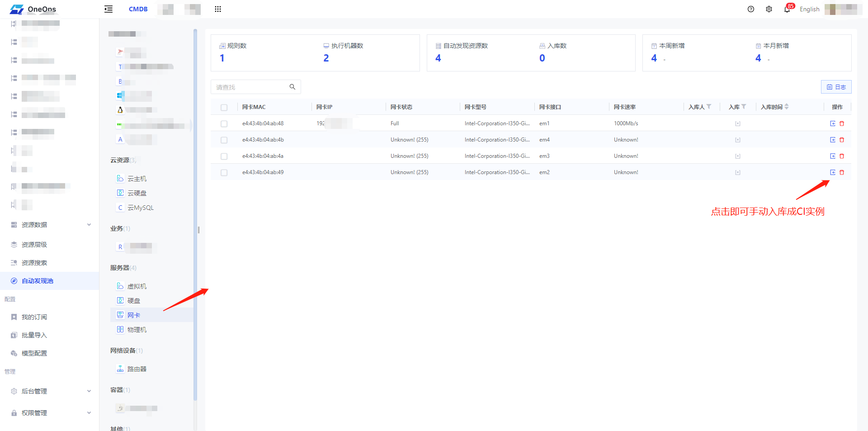Import em2 NIC row into CI

tap(833, 172)
